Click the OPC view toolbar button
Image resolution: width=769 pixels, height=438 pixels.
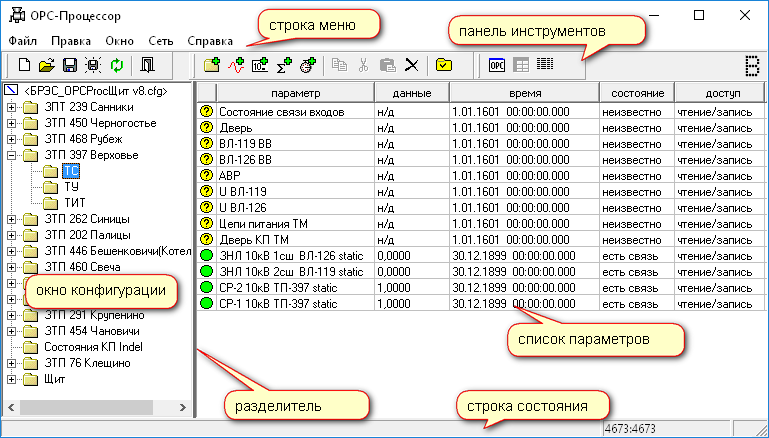[x=497, y=66]
